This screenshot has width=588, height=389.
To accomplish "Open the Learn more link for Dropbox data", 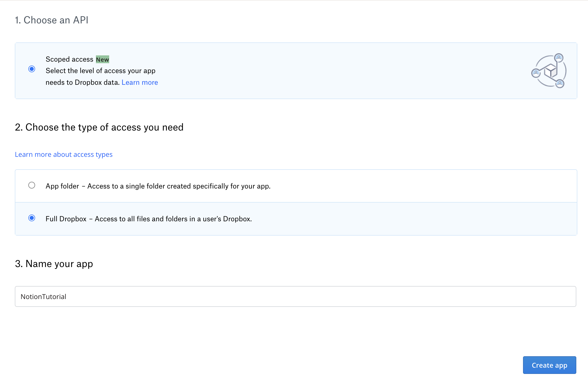I will coord(140,82).
